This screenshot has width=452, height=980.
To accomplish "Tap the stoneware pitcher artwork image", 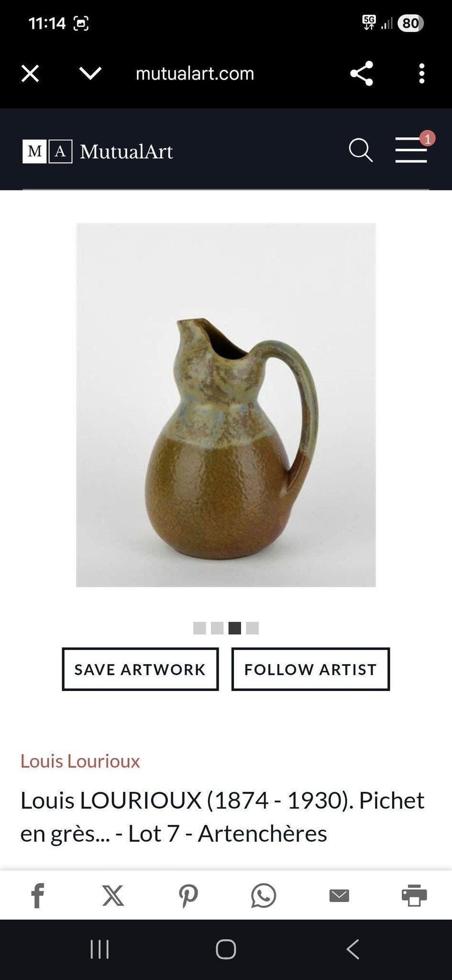I will click(226, 405).
